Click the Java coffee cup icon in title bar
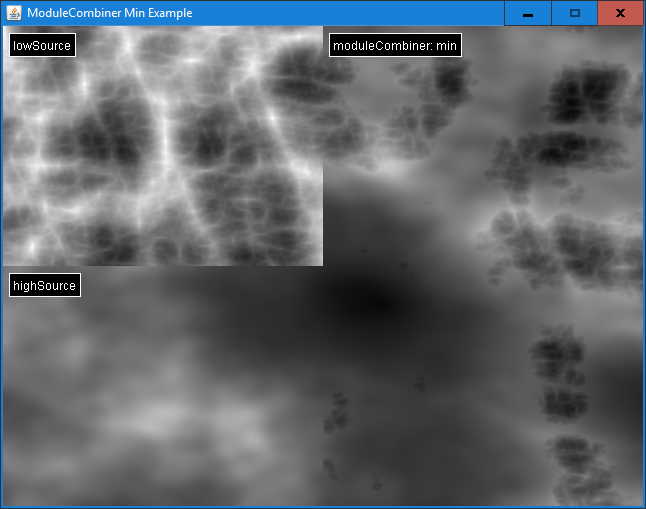This screenshot has height=509, width=646. pyautogui.click(x=14, y=13)
